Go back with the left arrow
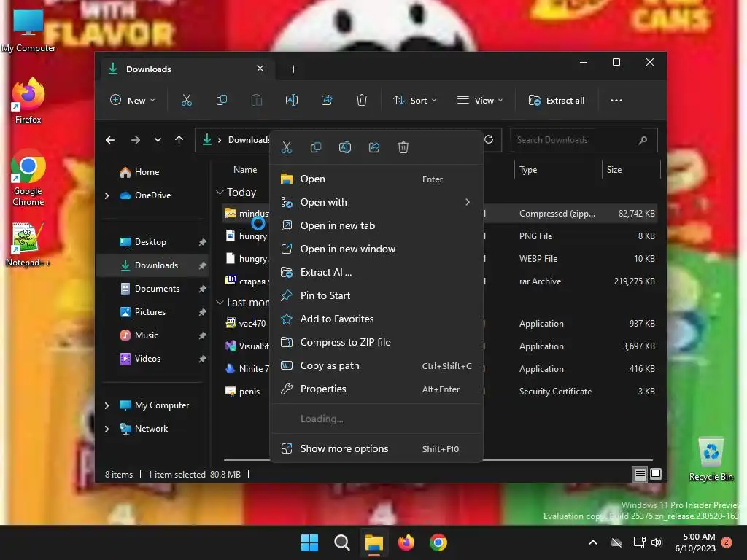 click(110, 140)
